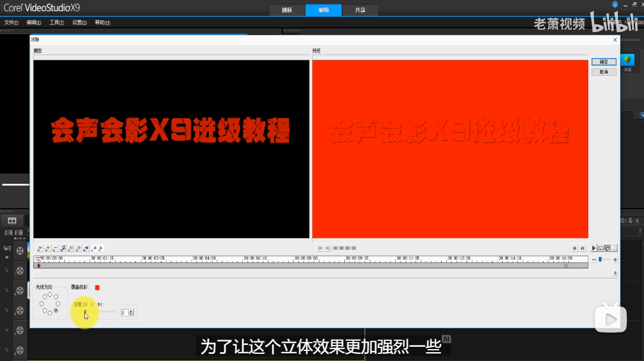
Task: Select top light direction radio
Action: point(50,295)
